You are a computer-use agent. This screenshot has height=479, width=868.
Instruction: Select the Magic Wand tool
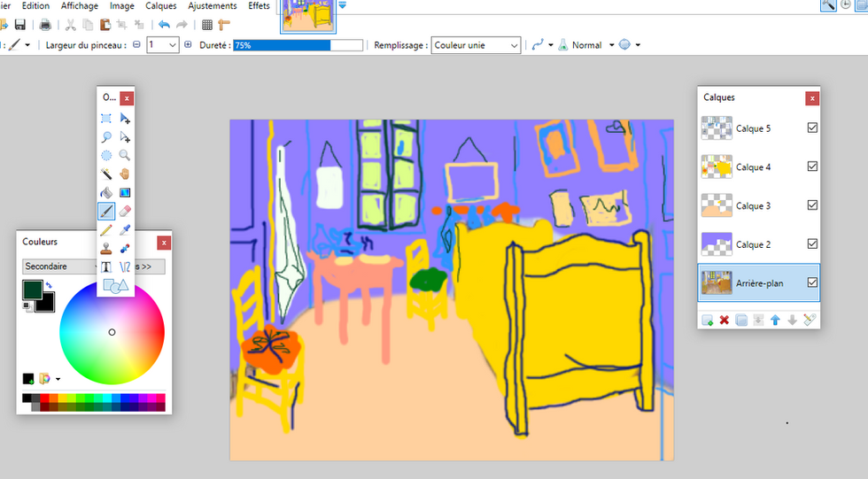(x=106, y=174)
